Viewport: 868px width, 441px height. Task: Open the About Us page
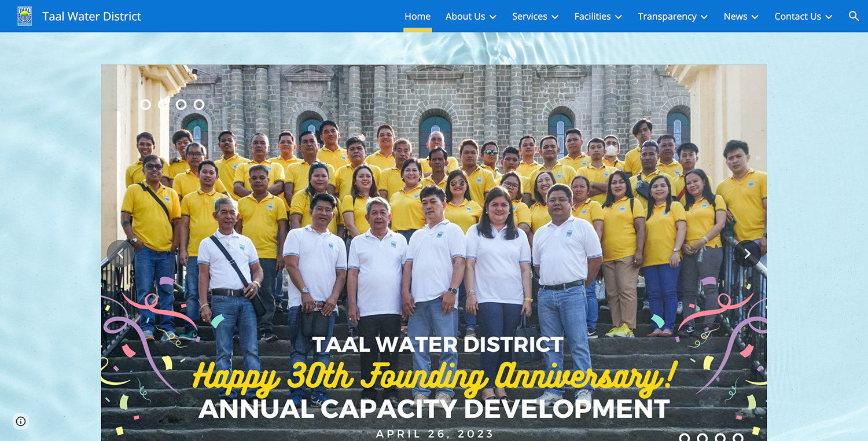point(465,16)
